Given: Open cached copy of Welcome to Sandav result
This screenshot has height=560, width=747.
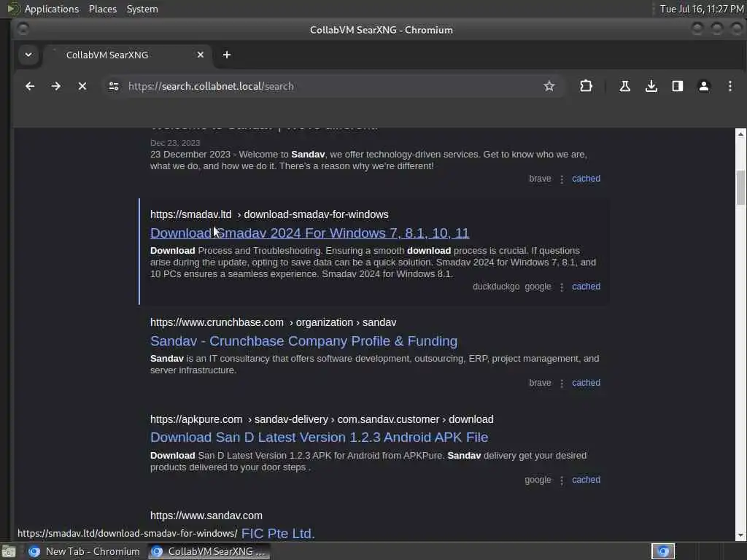Looking at the screenshot, I should pyautogui.click(x=586, y=179).
